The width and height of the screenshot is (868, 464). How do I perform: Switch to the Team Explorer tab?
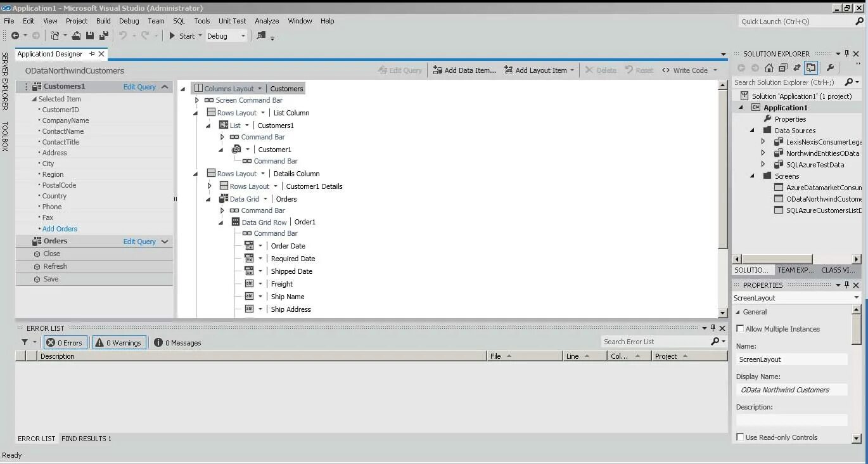[795, 270]
